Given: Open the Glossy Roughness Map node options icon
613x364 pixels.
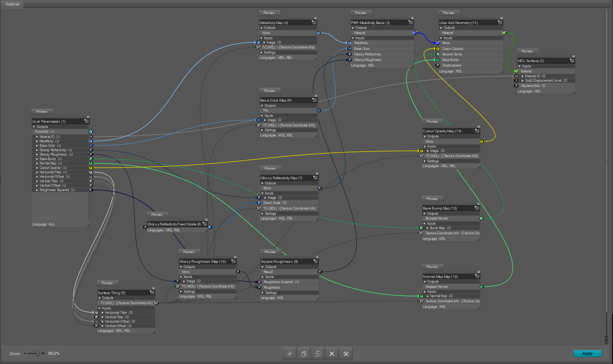Looking at the screenshot, I should 234,261.
